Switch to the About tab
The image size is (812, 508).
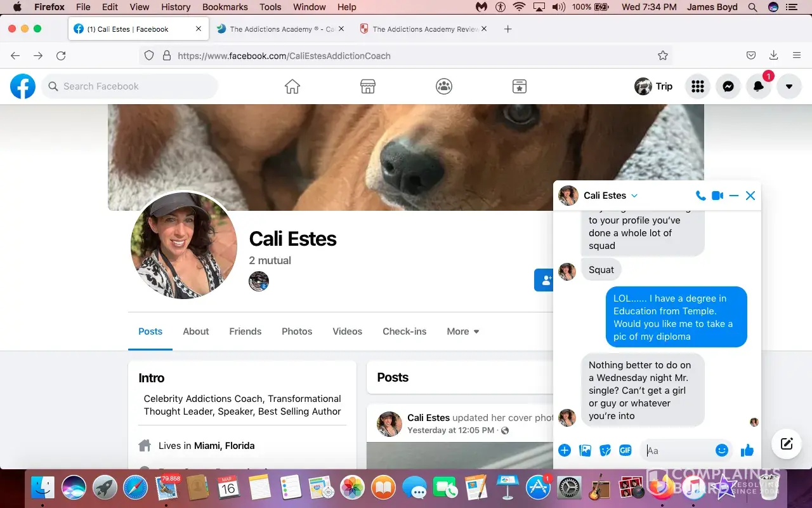(196, 331)
